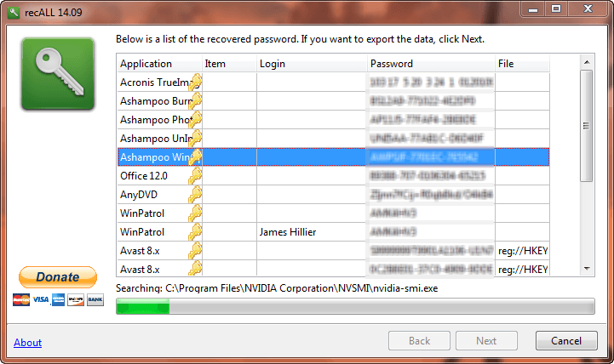This screenshot has height=364, width=614.
Task: Select the Ashampoo Burn application cell
Action: pyautogui.click(x=159, y=101)
